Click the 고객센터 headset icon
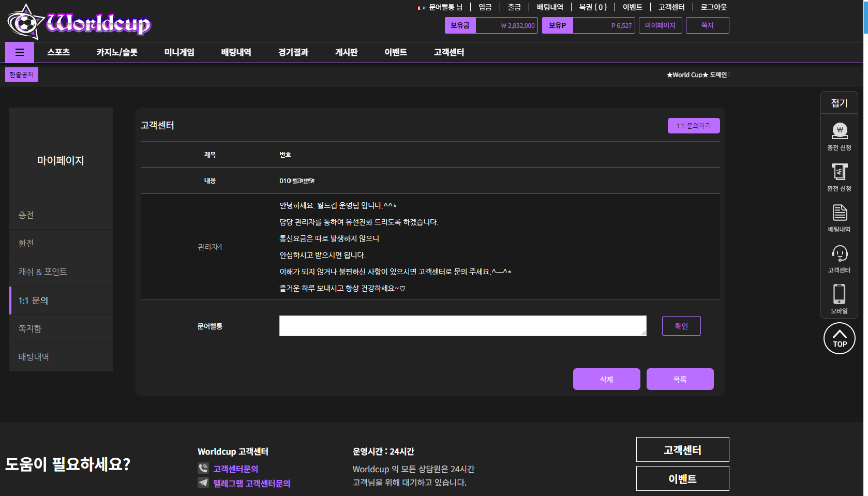 839,253
